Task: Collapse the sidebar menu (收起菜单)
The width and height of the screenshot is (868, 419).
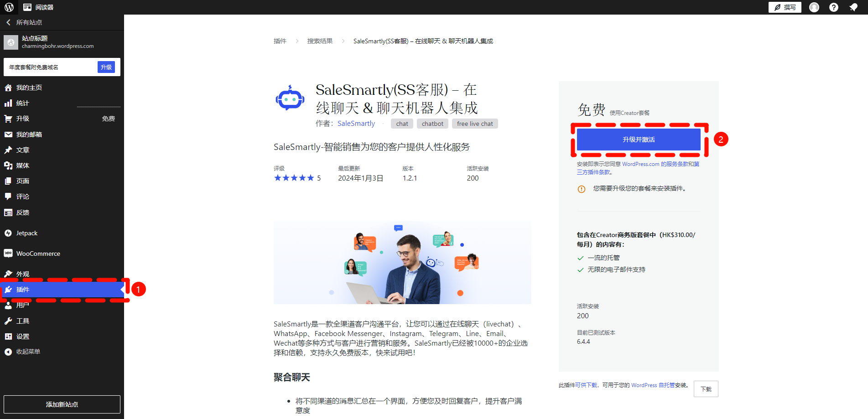Action: pyautogui.click(x=28, y=352)
